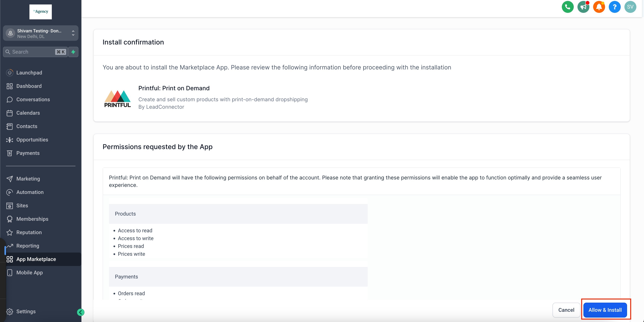The width and height of the screenshot is (644, 322).
Task: Open the Opportunities sidebar item
Action: (x=32, y=140)
